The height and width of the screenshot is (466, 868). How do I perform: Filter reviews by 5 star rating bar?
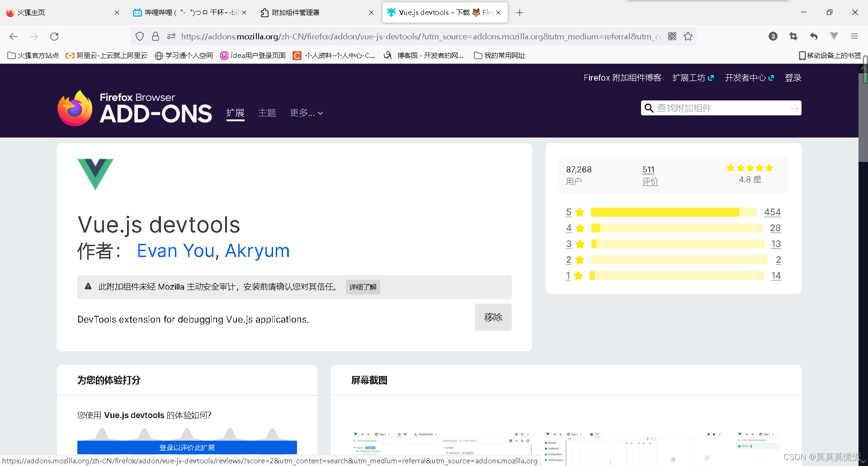point(674,212)
